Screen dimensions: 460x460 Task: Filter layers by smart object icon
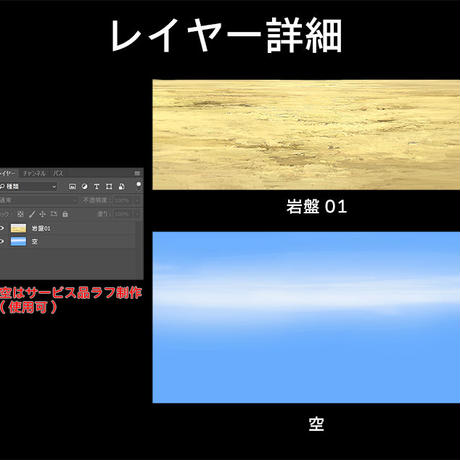pyautogui.click(x=122, y=187)
